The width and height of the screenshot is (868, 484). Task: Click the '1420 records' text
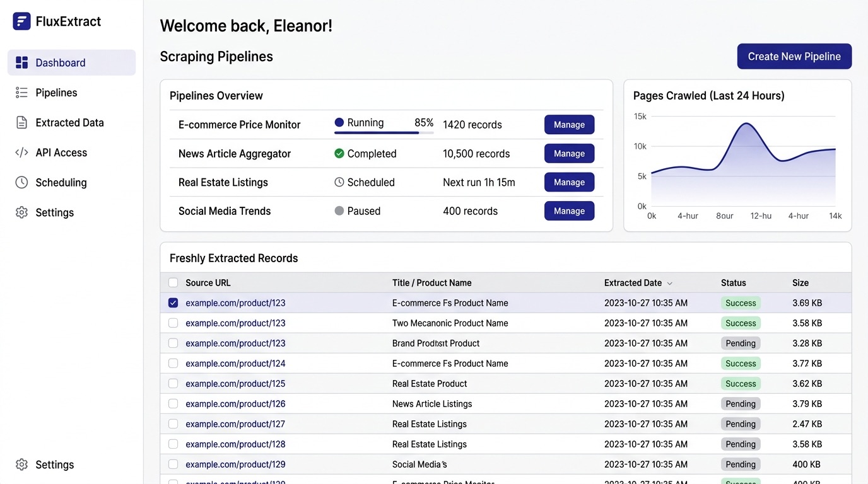pyautogui.click(x=472, y=125)
